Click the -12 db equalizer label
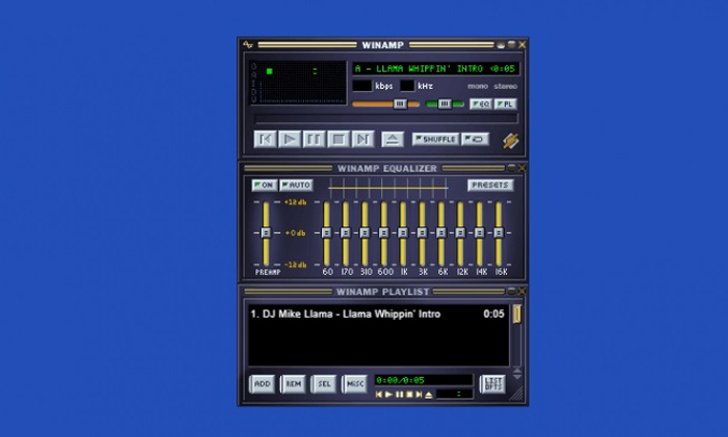Screen dimensions: 728x437 pos(295,265)
